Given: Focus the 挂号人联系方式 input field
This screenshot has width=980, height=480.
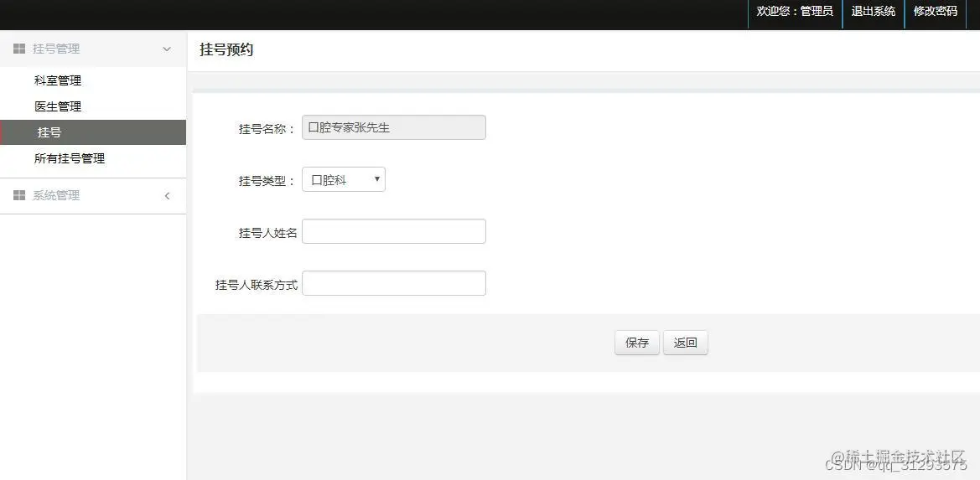Looking at the screenshot, I should tap(394, 283).
